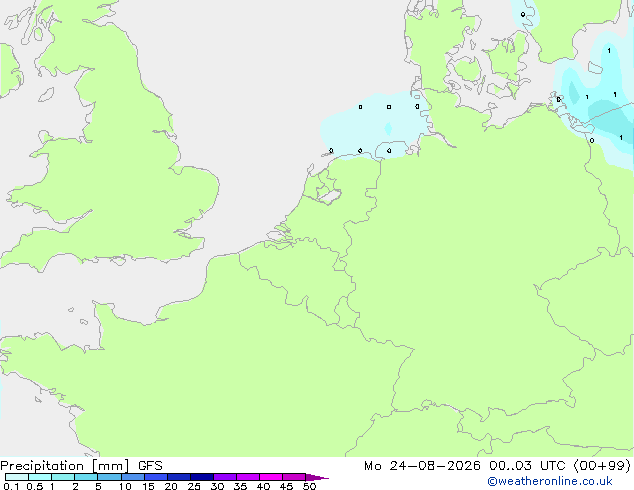Click the '20' legend scale label
The width and height of the screenshot is (634, 490).
[x=171, y=486]
